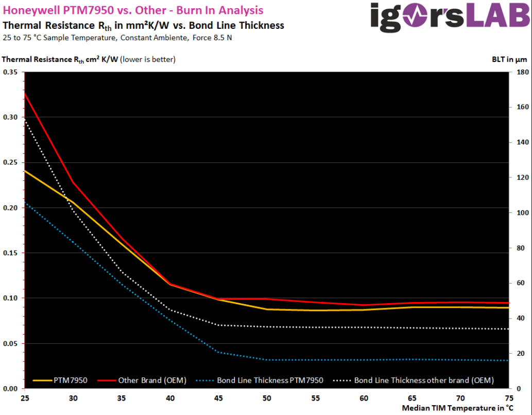The image size is (532, 415).
Task: Click the 55 temperature axis tick label
Action: pyautogui.click(x=316, y=398)
